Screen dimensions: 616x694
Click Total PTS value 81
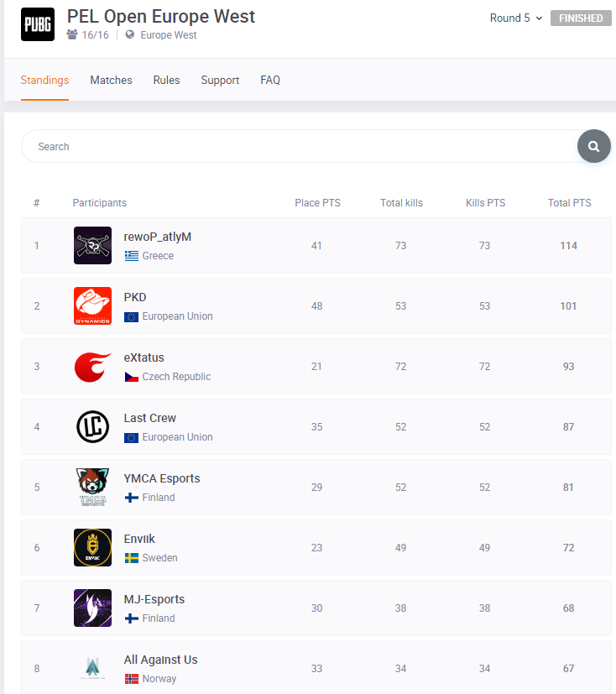[568, 488]
